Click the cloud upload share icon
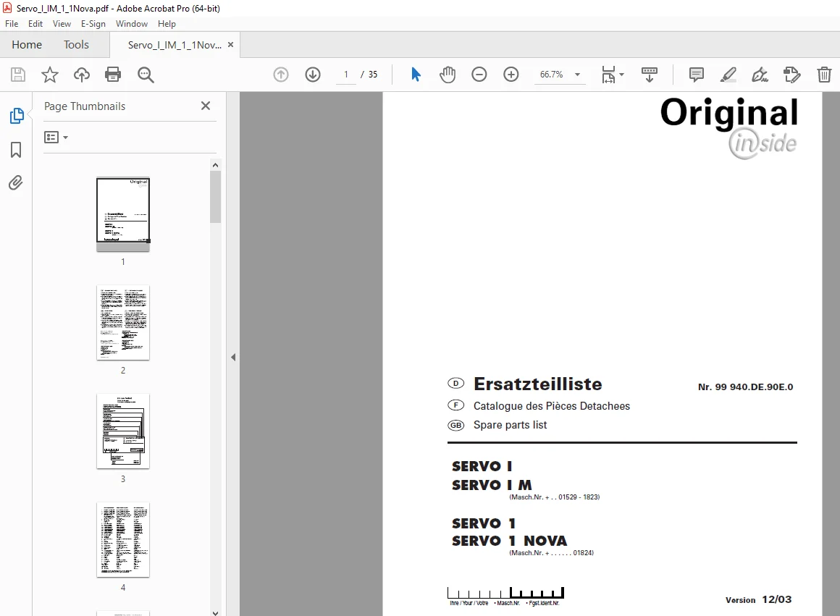 coord(81,75)
